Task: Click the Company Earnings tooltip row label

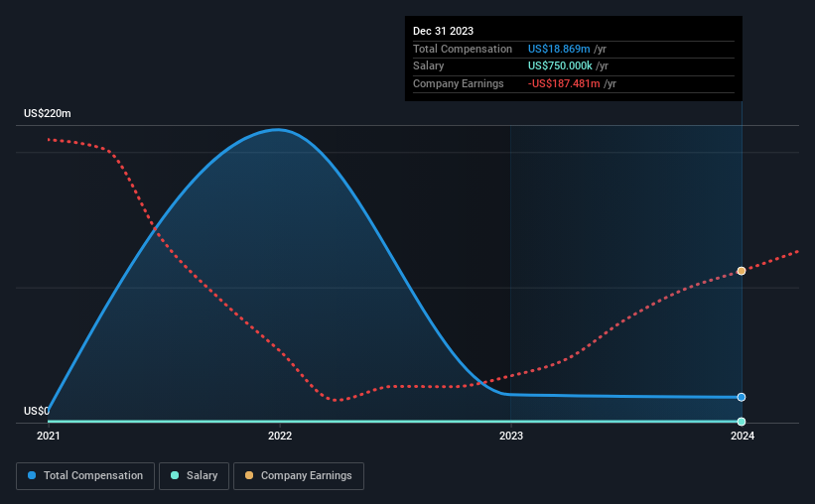Action: 458,83
